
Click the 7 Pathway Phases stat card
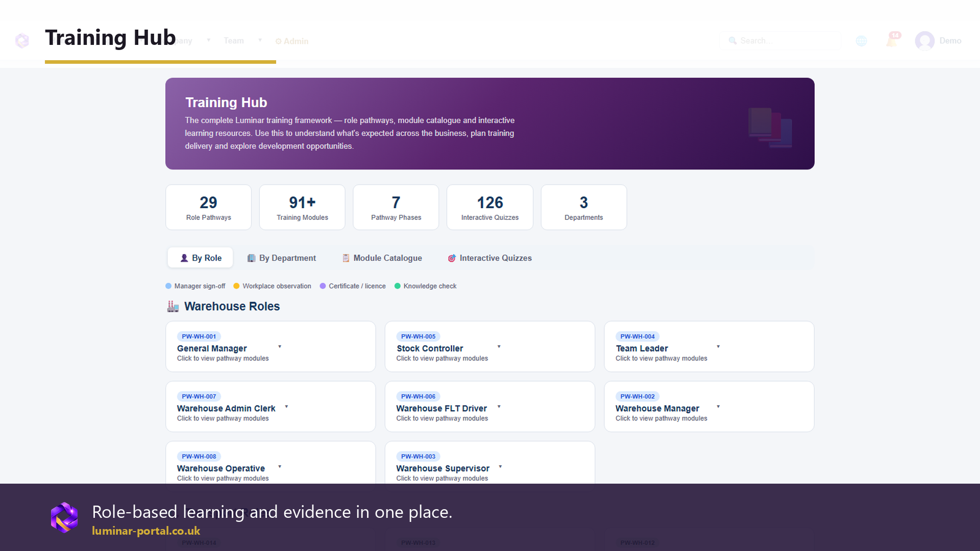[396, 207]
